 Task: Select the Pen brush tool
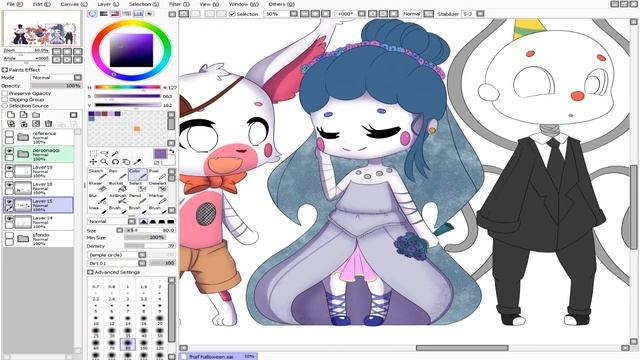click(x=117, y=174)
